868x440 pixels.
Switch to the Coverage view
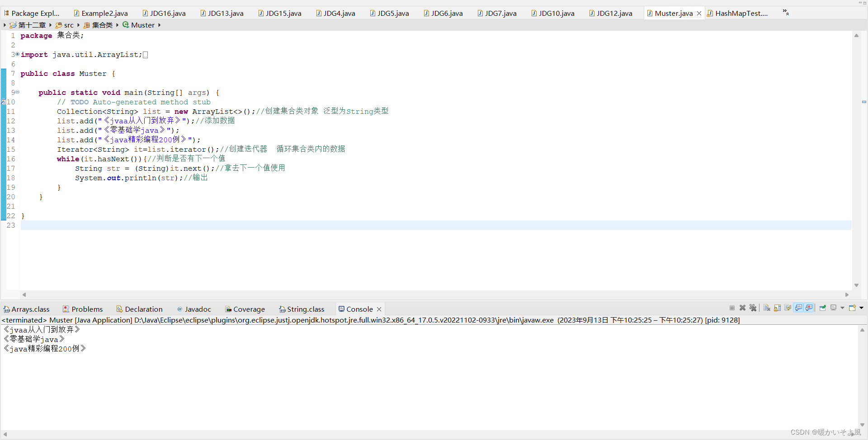click(x=249, y=309)
